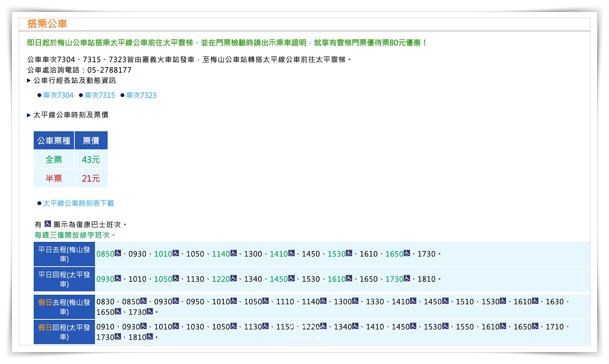This screenshot has height=364, width=609.
Task: Click the 假日回程(太平發車) row header
Action: [x=64, y=332]
